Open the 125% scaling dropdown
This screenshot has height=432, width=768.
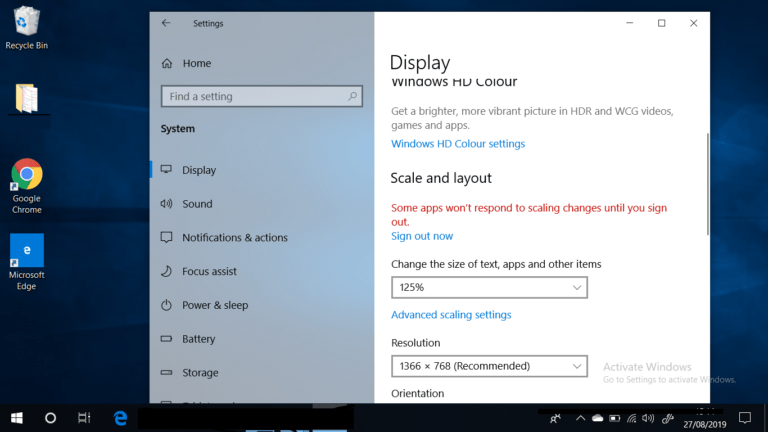pos(489,288)
